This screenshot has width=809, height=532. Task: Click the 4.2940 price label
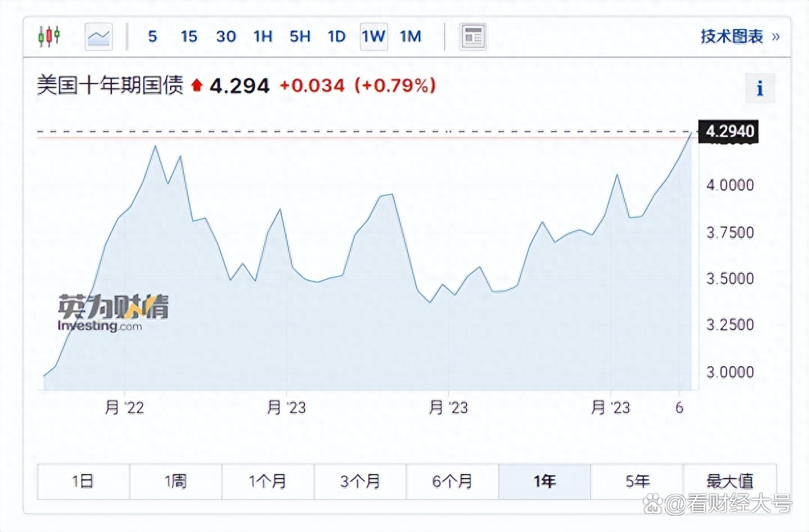[729, 132]
